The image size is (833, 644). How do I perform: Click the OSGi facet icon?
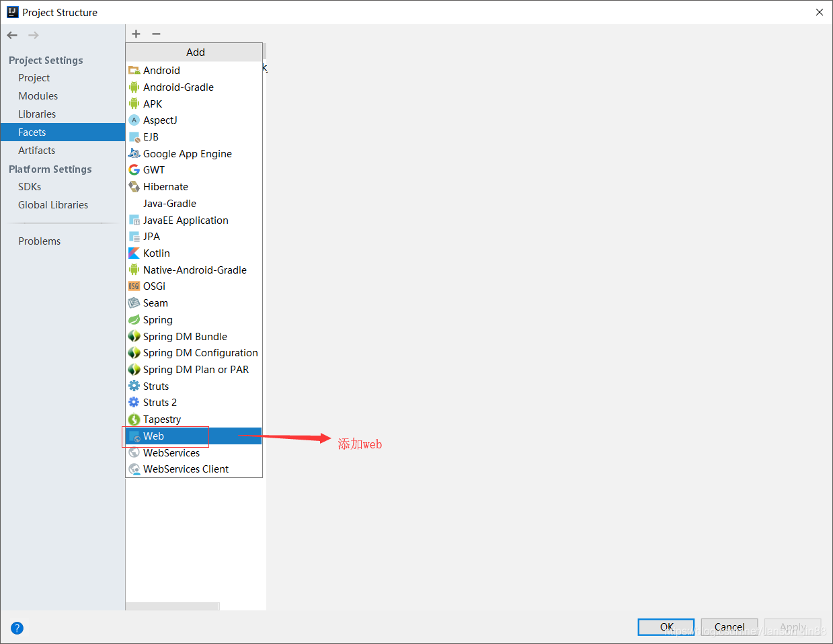tap(134, 286)
